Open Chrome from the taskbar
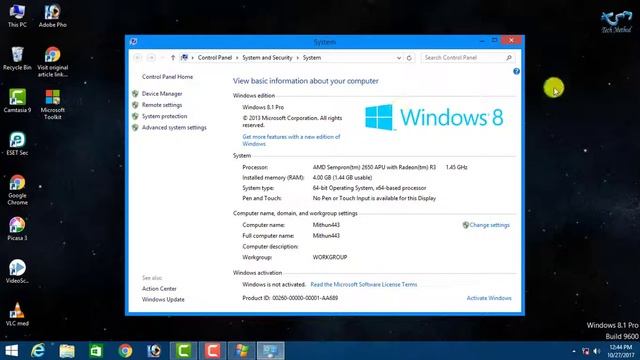Screen dimensions: 640x360 [125, 351]
